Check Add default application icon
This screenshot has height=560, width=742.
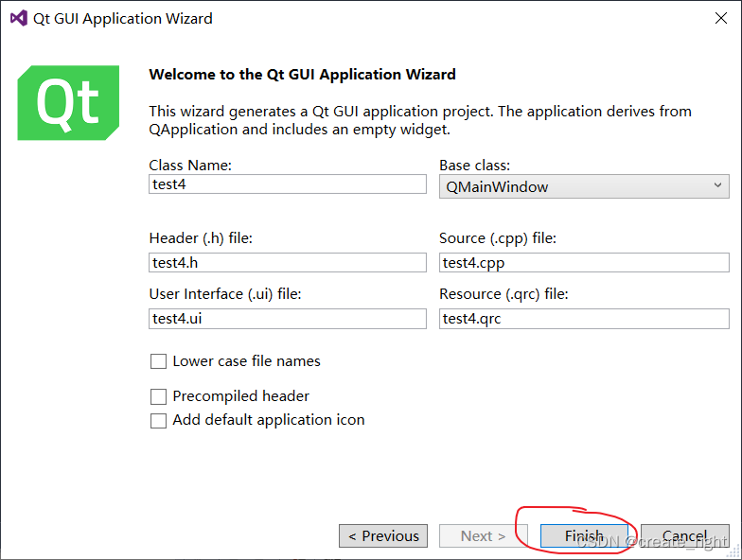pyautogui.click(x=158, y=420)
